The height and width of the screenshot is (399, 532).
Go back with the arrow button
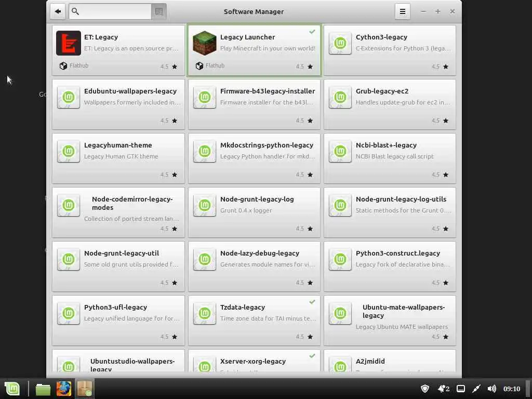pos(58,11)
